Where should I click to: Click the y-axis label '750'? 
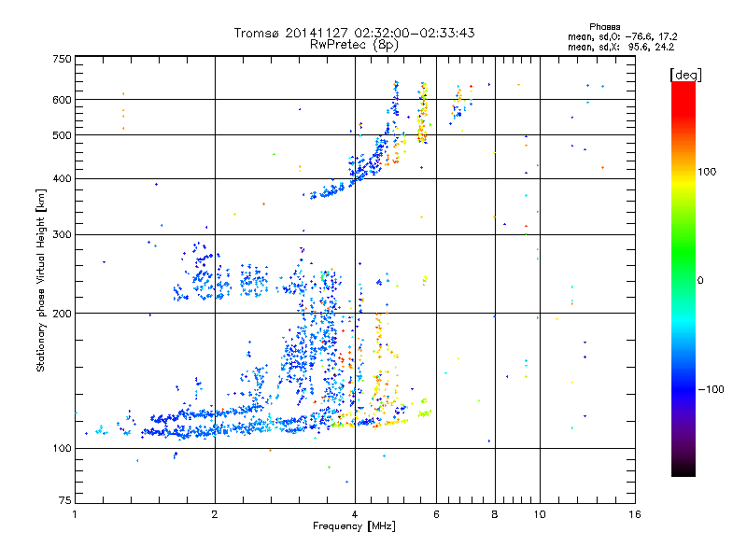[x=63, y=59]
